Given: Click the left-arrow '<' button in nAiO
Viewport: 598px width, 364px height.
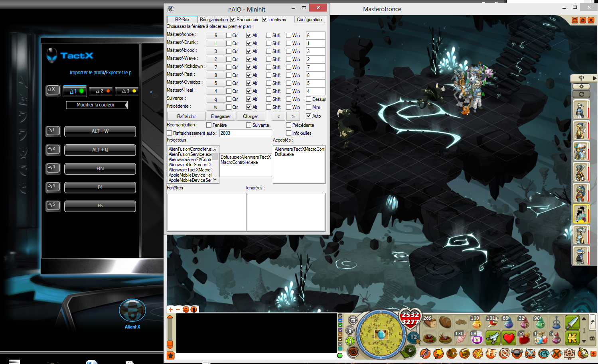Looking at the screenshot, I should click(278, 116).
